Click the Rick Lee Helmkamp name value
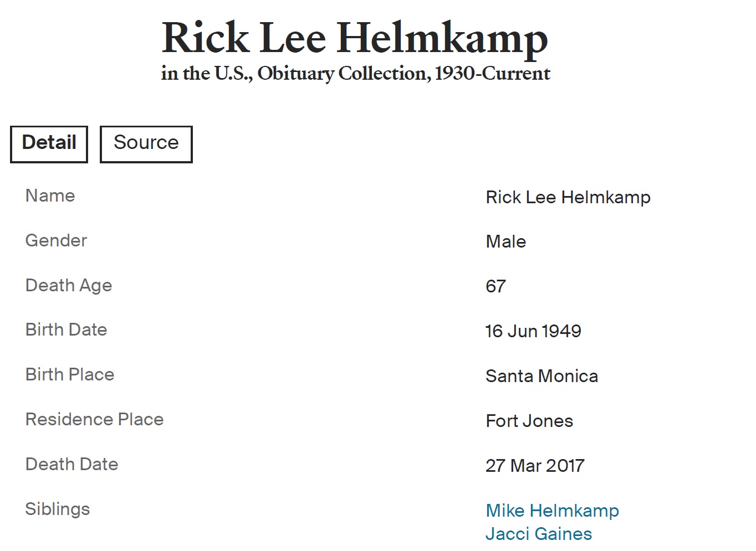The image size is (756, 551). click(x=568, y=197)
